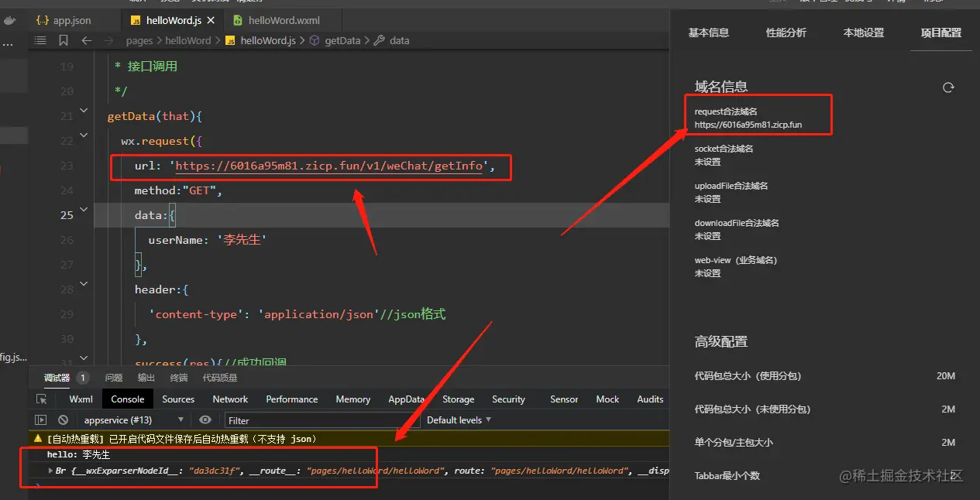The image size is (980, 500).
Task: Toggle live expression eye icon
Action: click(205, 420)
